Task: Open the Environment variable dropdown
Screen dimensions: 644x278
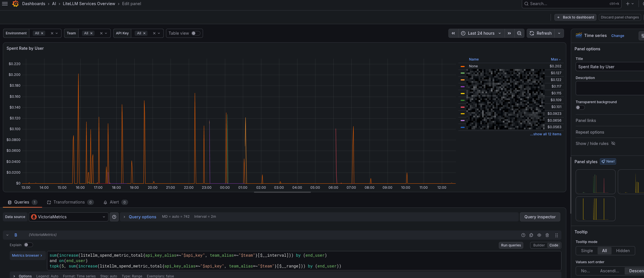Action: point(57,33)
